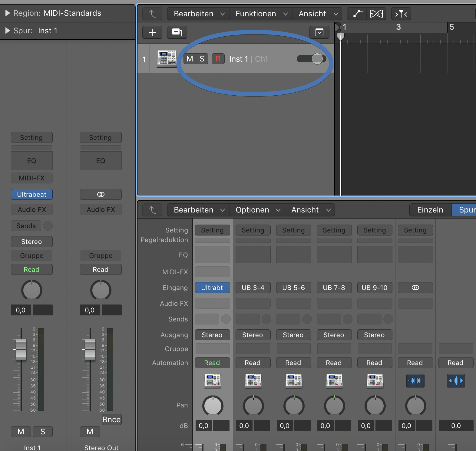Open the Setting menu on Stereo Out strip
476x451 pixels.
(101, 137)
